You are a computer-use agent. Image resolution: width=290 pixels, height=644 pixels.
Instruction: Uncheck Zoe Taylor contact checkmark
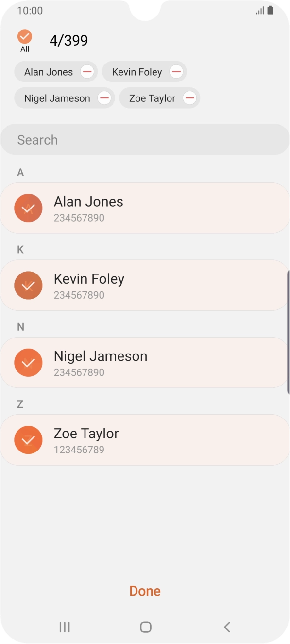(28, 440)
